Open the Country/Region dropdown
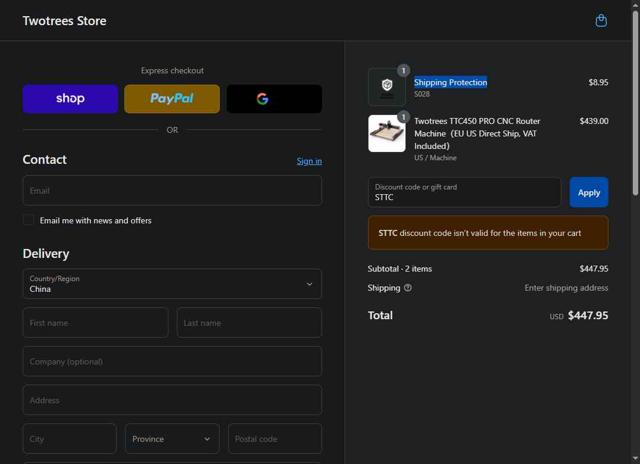640x464 pixels. click(x=172, y=284)
